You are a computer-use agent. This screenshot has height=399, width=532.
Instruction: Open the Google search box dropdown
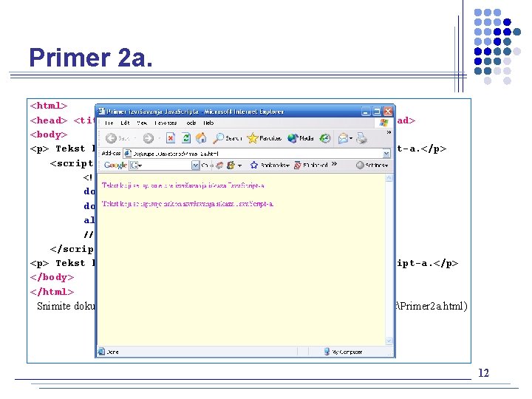click(x=195, y=166)
